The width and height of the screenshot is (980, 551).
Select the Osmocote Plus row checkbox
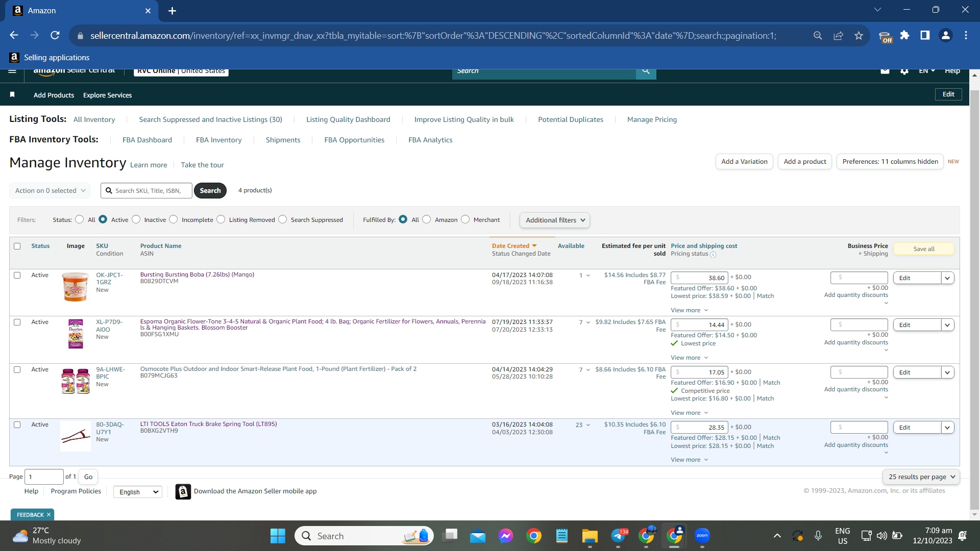[x=17, y=369]
